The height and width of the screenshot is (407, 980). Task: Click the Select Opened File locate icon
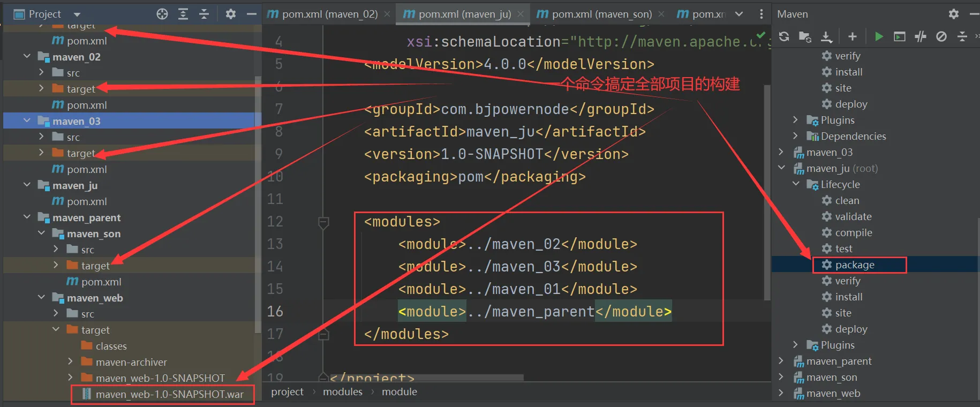click(162, 14)
